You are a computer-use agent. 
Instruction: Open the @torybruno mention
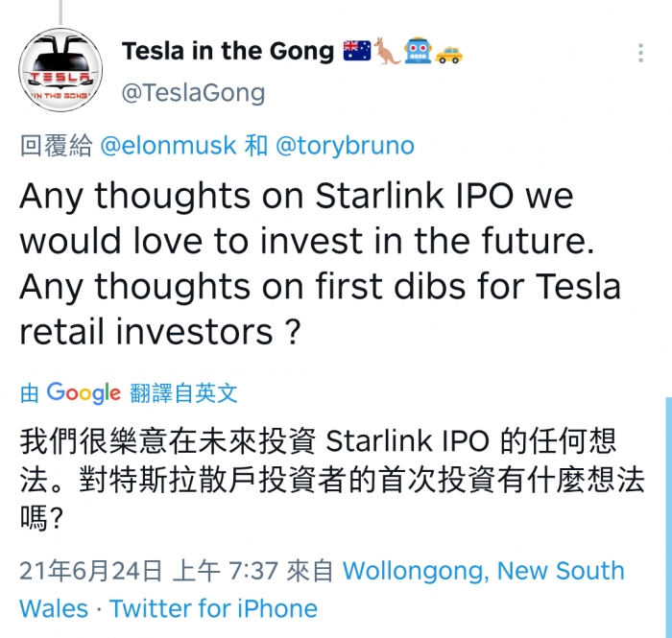click(345, 146)
